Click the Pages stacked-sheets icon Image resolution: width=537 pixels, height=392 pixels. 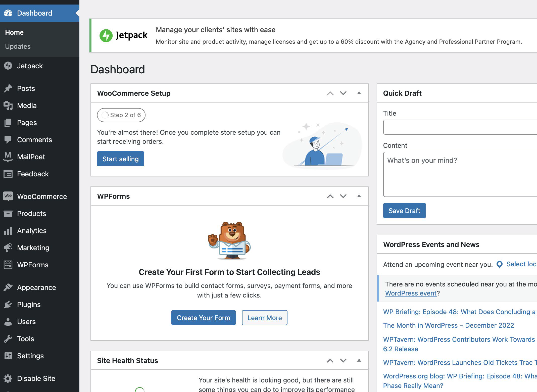[8, 123]
